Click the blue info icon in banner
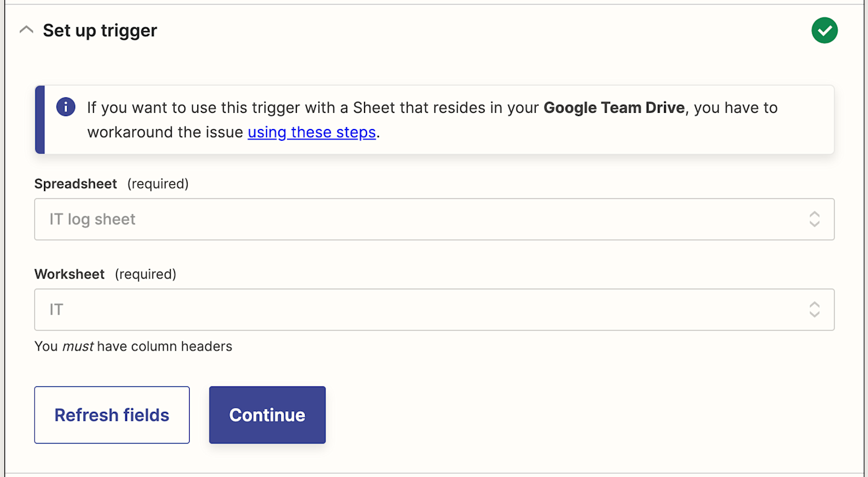Viewport: 868px width, 477px height. click(x=66, y=107)
